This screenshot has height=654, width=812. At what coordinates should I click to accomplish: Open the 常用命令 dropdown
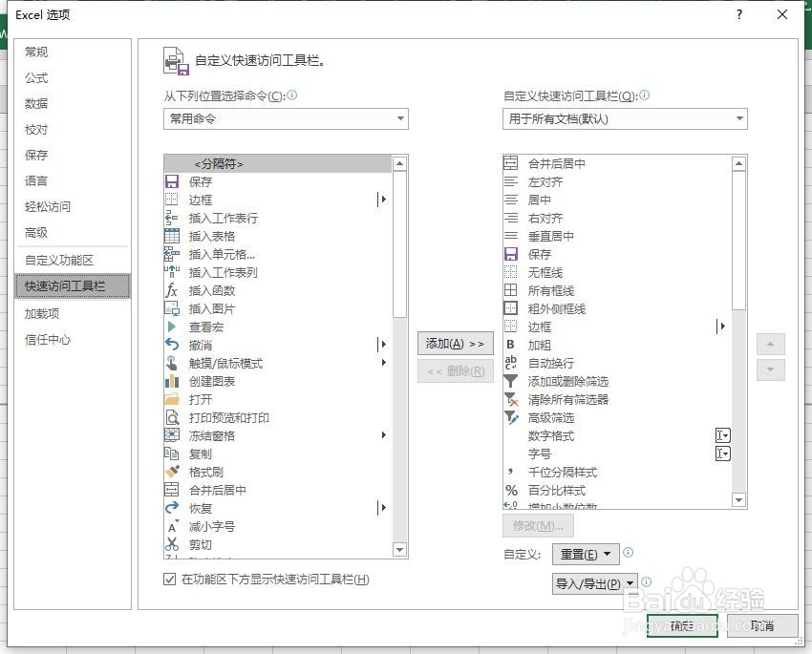click(x=285, y=119)
